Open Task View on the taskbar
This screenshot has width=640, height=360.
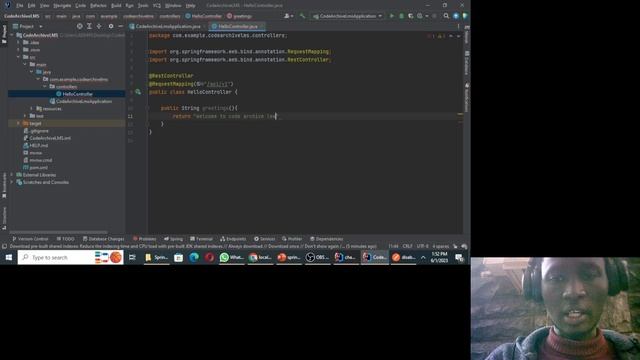(132, 257)
